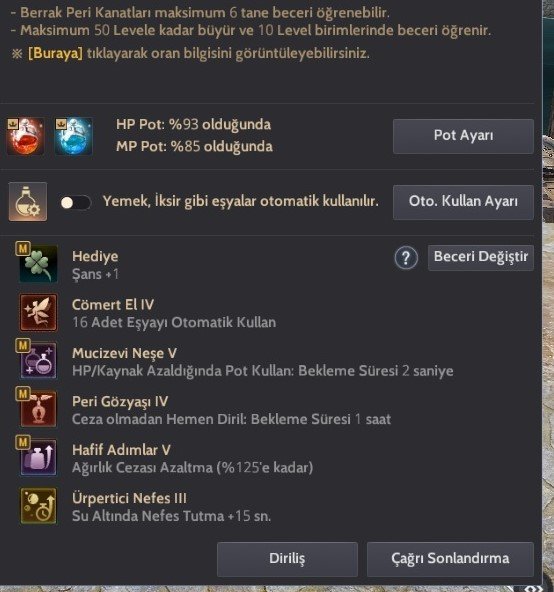Click the Hafif Adımlar V weight icon
This screenshot has height=592, width=554.
tap(38, 457)
